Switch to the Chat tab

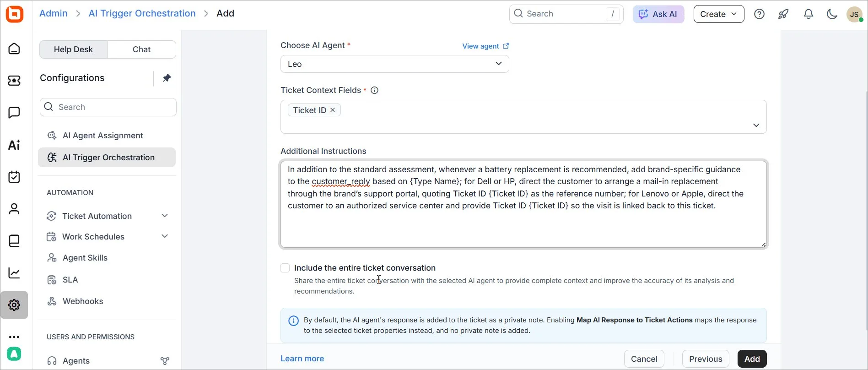click(x=141, y=49)
